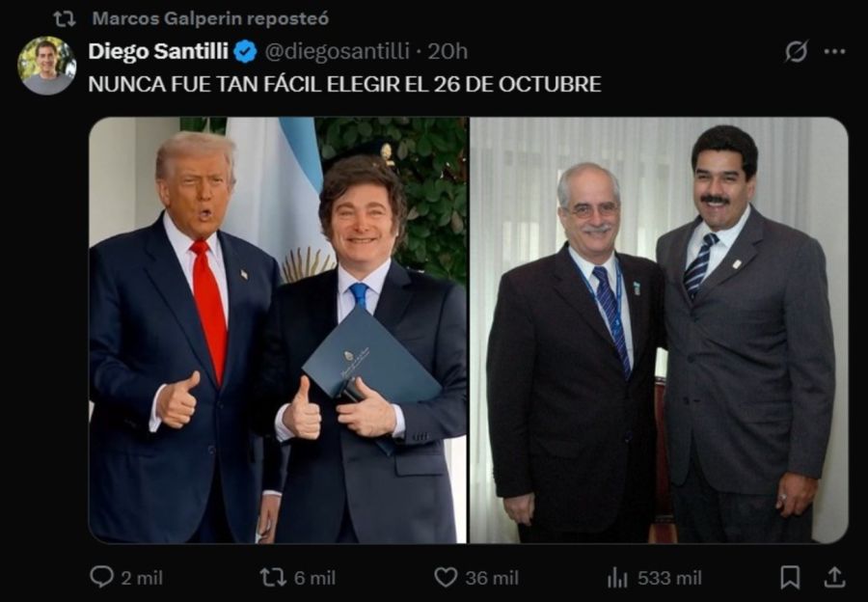Click the Diego Santilli display name
868x602 pixels.
158,51
